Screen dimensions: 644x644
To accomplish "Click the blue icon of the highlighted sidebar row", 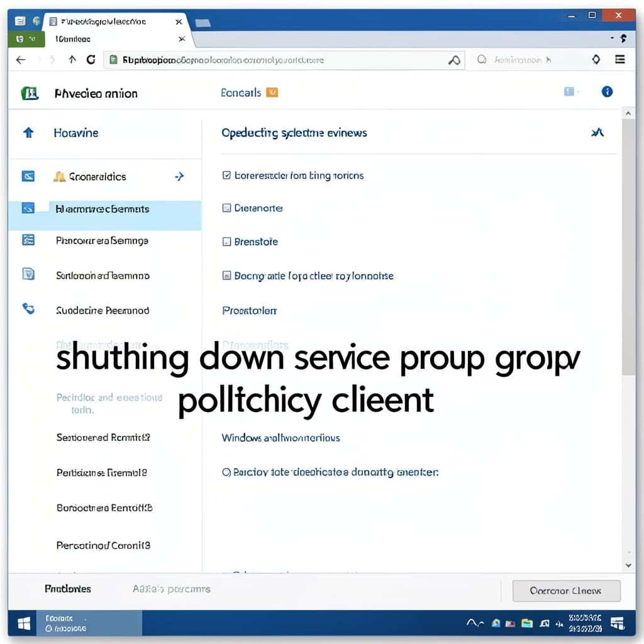I will pyautogui.click(x=28, y=208).
